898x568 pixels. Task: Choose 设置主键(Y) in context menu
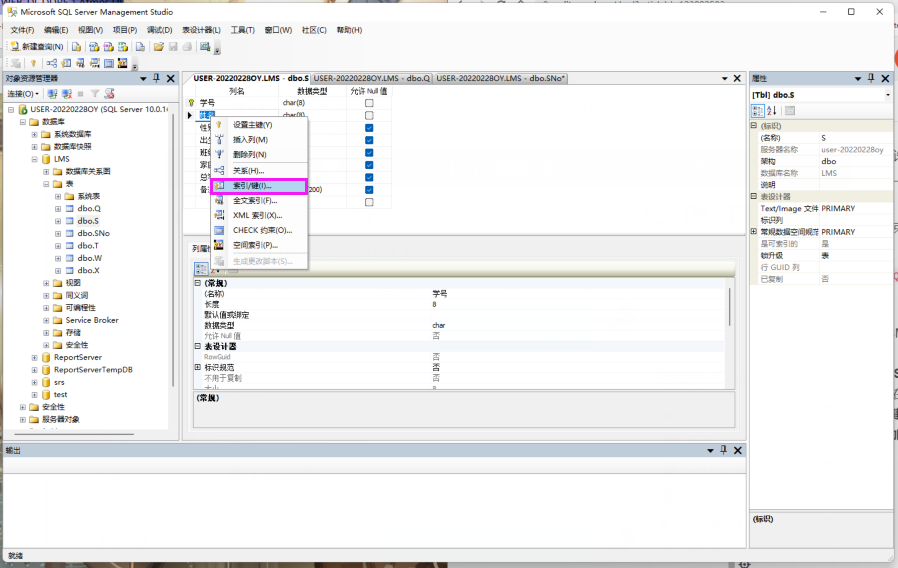(x=259, y=125)
